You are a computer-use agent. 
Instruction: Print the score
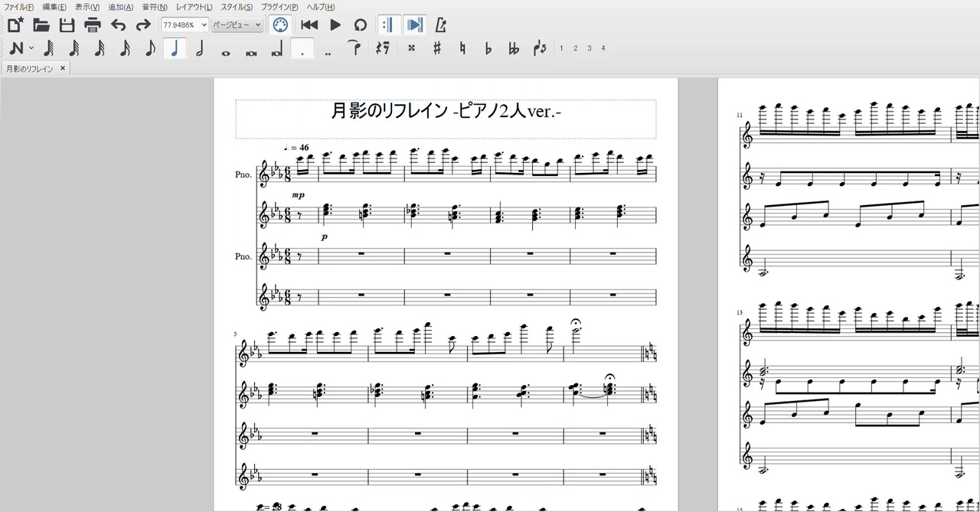[x=93, y=24]
